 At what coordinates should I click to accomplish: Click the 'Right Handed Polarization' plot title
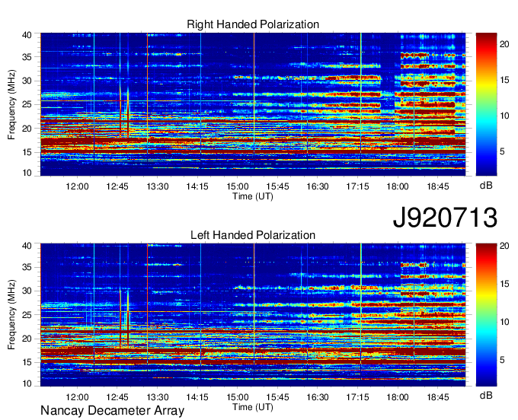click(253, 24)
